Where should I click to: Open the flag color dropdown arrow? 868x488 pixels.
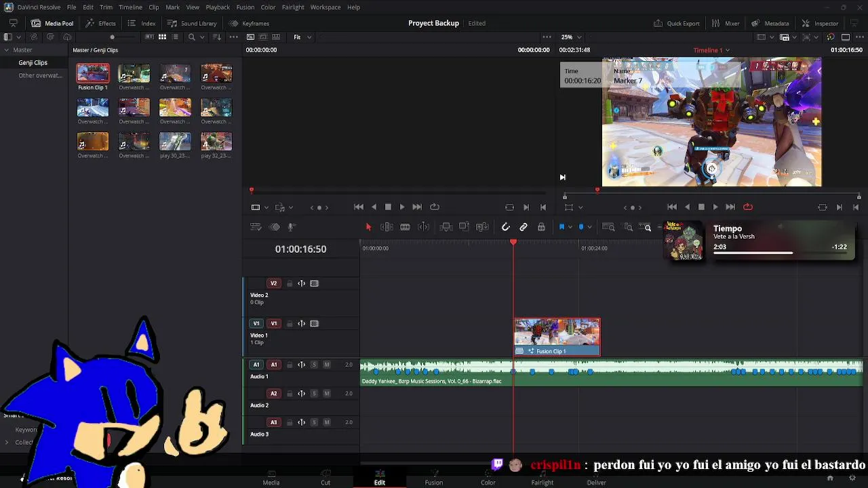570,227
